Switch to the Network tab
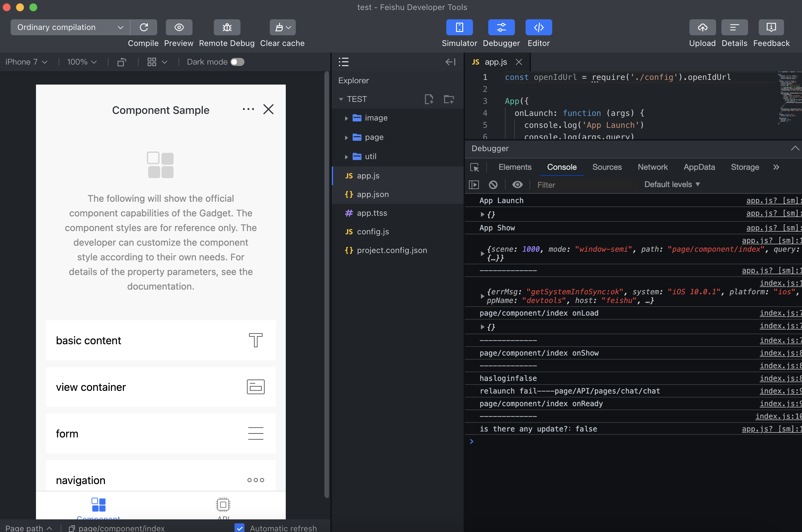This screenshot has width=802, height=532. tap(653, 167)
